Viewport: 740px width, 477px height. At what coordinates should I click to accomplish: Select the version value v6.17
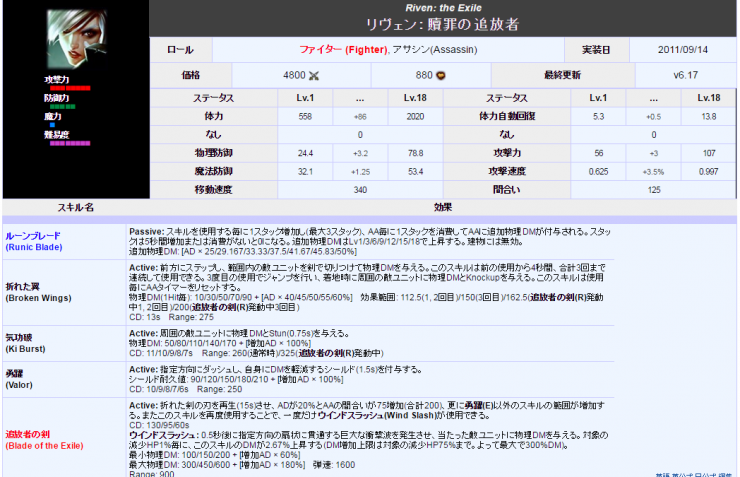click(685, 75)
